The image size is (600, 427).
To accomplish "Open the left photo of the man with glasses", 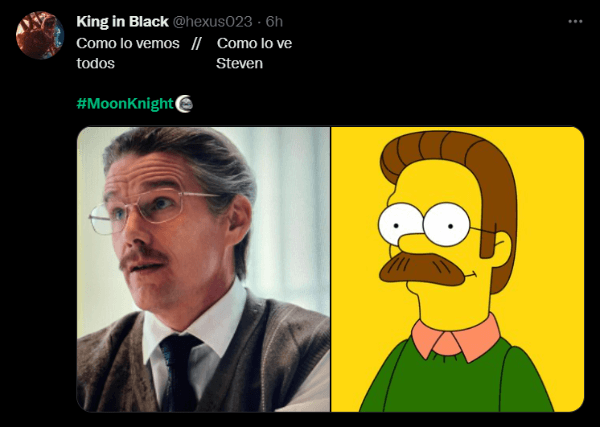I will pos(203,269).
